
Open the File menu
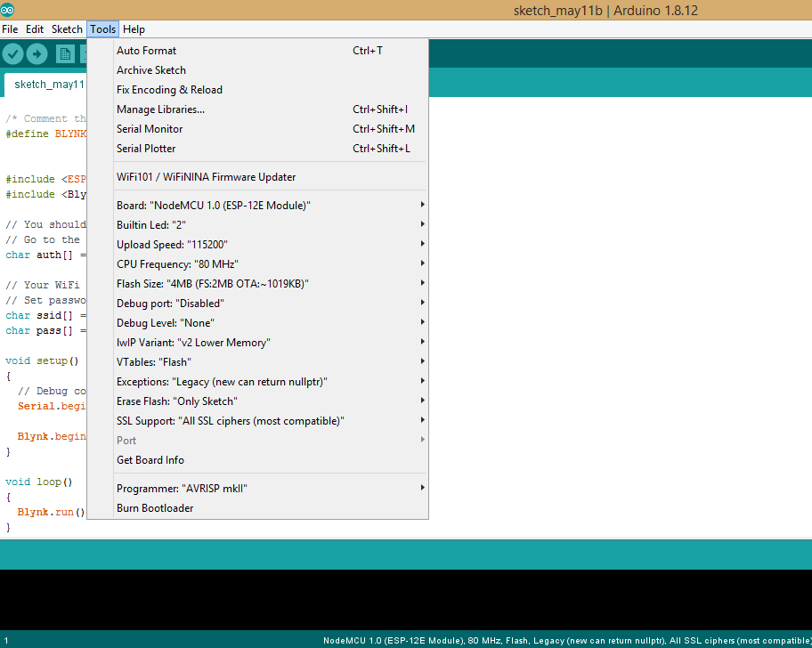(x=10, y=29)
